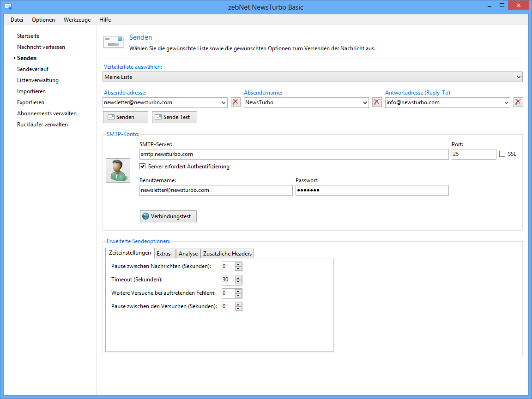Increase the Timeout seconds value
532x399 pixels.
pos(238,278)
